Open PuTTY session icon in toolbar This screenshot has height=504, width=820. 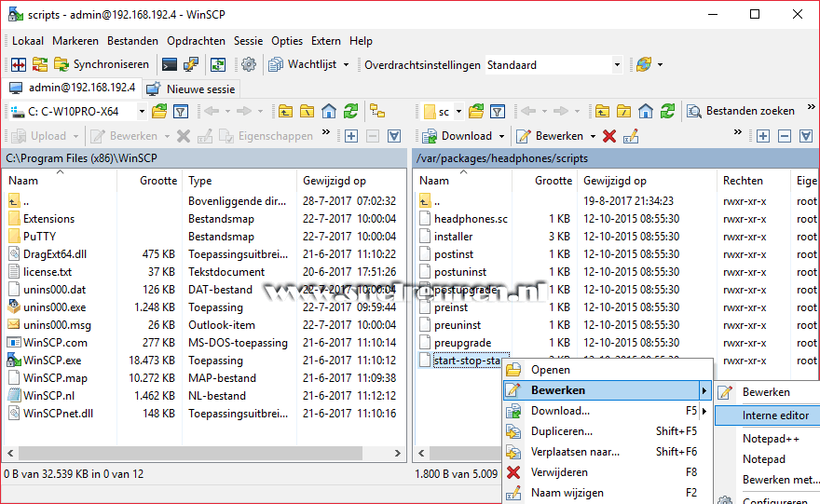[191, 64]
